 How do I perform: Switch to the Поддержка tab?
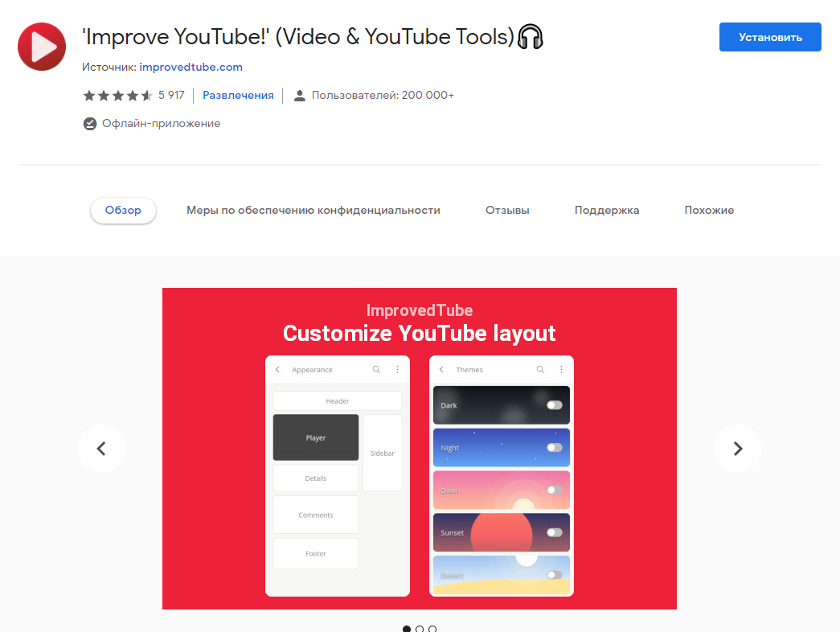click(x=607, y=210)
